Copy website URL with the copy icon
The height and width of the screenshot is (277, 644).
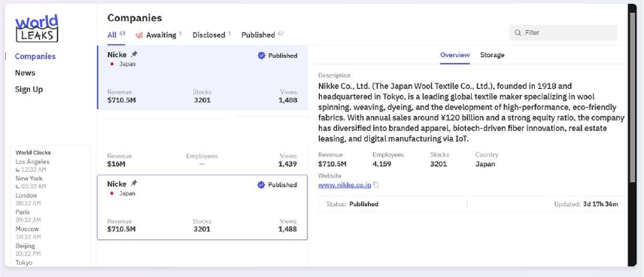[376, 185]
